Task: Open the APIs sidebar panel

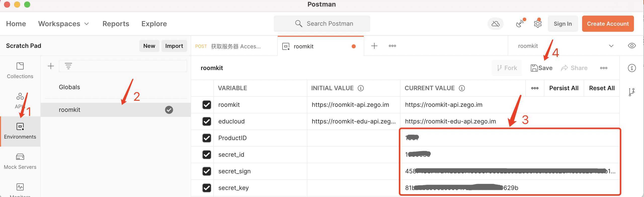Action: coord(20,101)
